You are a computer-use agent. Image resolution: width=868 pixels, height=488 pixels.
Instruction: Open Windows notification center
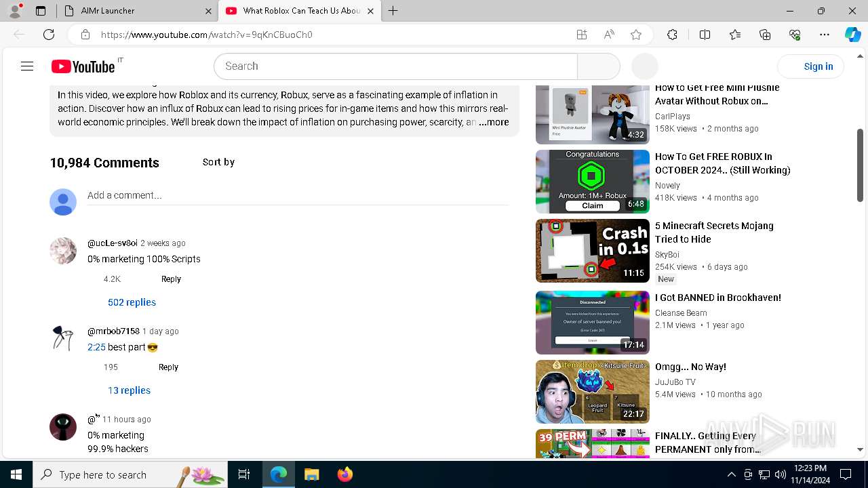[846, 474]
